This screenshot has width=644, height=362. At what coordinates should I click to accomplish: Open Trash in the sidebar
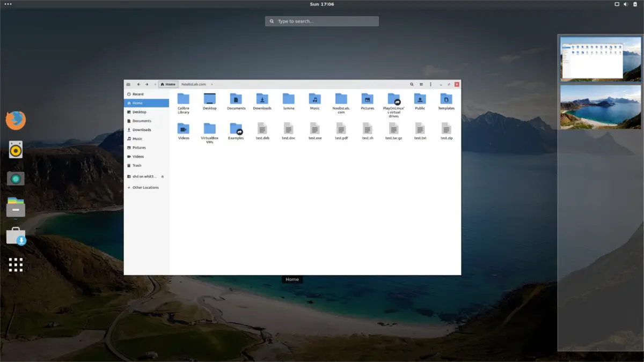[137, 165]
